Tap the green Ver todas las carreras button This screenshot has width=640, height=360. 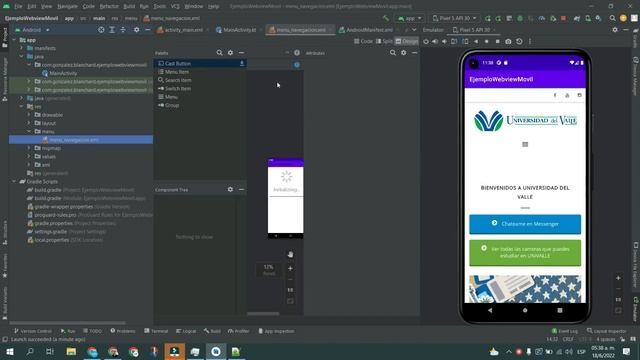pyautogui.click(x=525, y=253)
